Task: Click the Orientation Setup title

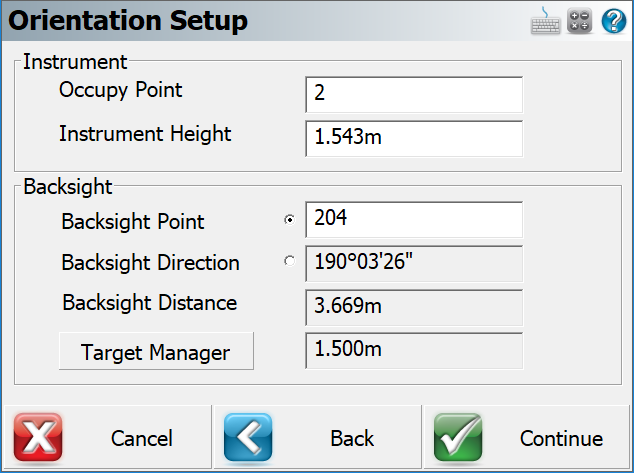Action: coord(128,21)
